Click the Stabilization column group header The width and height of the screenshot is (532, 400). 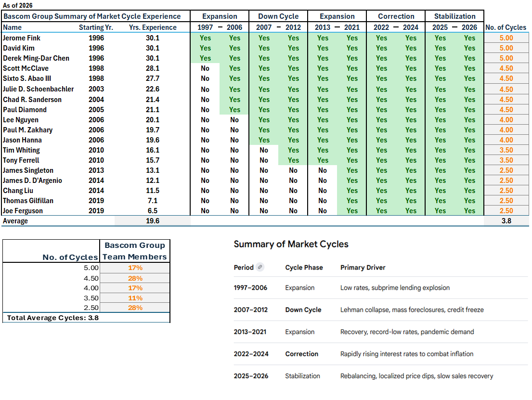[454, 16]
